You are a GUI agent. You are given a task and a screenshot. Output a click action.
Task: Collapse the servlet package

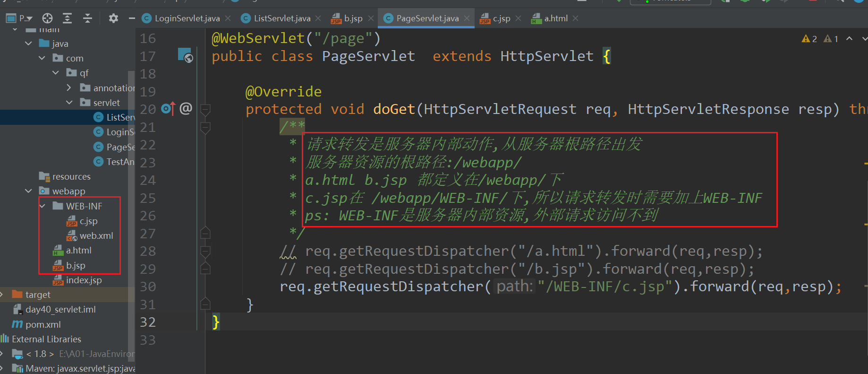tap(69, 103)
